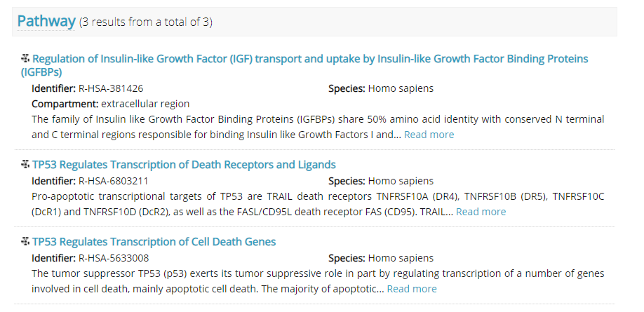
Task: Click identifier R-HSA-6803211
Action: (113, 182)
